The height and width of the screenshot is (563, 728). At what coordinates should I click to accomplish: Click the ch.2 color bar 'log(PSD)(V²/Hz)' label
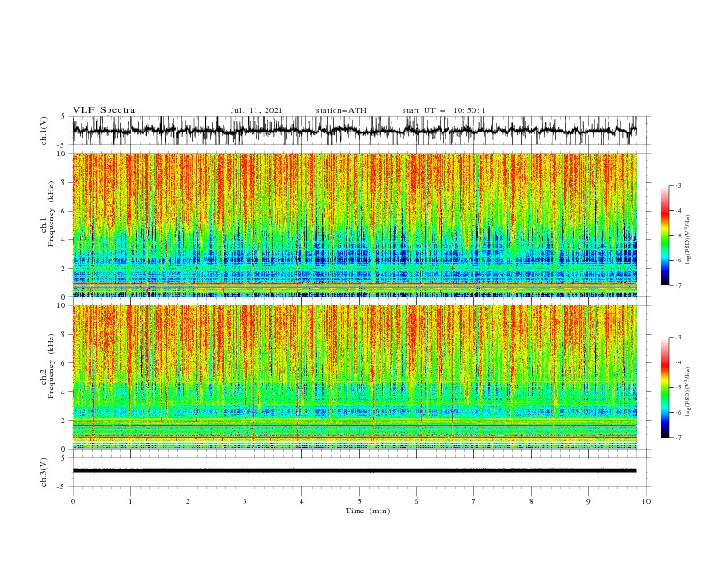(x=688, y=392)
